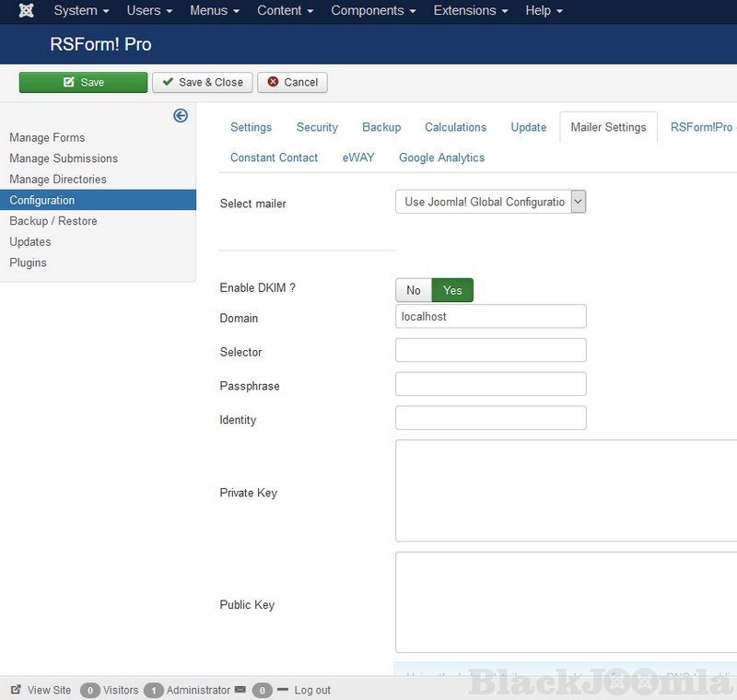Image resolution: width=737 pixels, height=700 pixels.
Task: Click the messages envelope icon in footer
Action: tap(240, 690)
